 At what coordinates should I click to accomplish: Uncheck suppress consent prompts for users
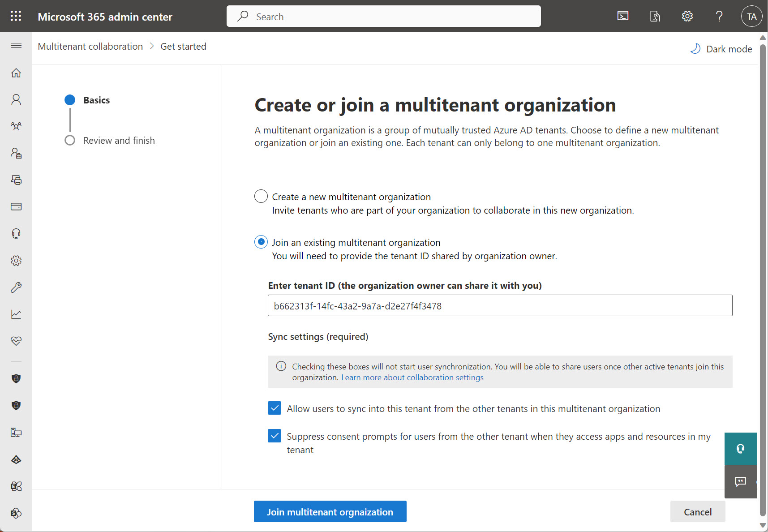(x=275, y=436)
